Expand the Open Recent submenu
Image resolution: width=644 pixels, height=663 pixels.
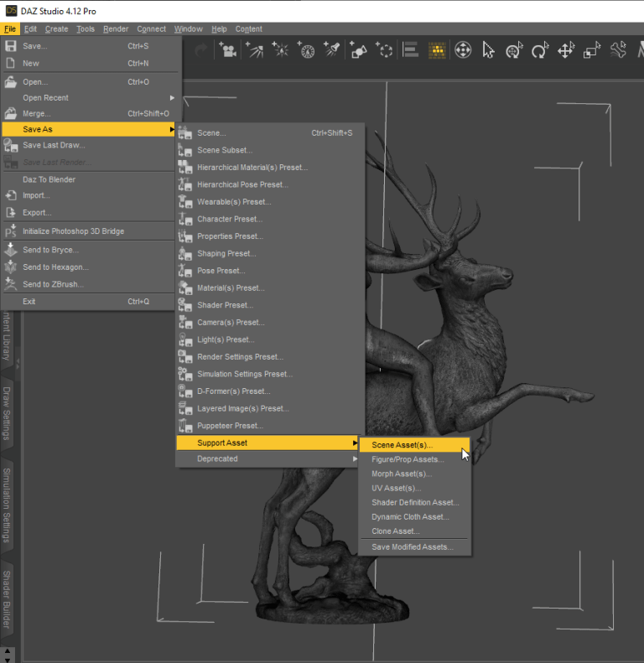point(88,98)
